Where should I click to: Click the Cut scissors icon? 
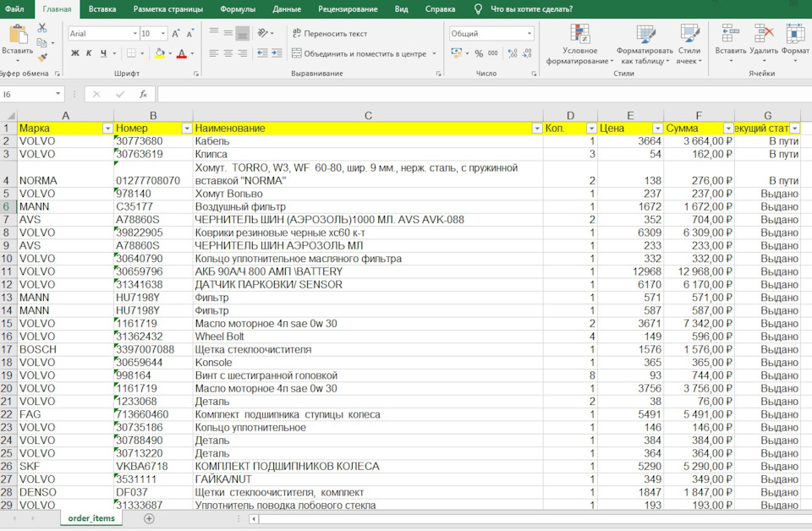[x=42, y=28]
